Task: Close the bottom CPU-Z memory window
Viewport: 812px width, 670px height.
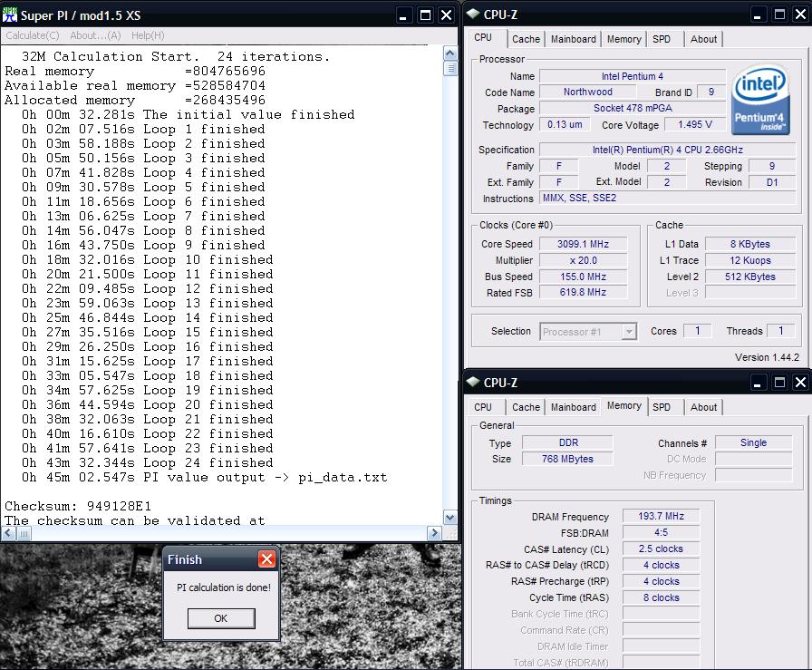Action: click(x=800, y=383)
